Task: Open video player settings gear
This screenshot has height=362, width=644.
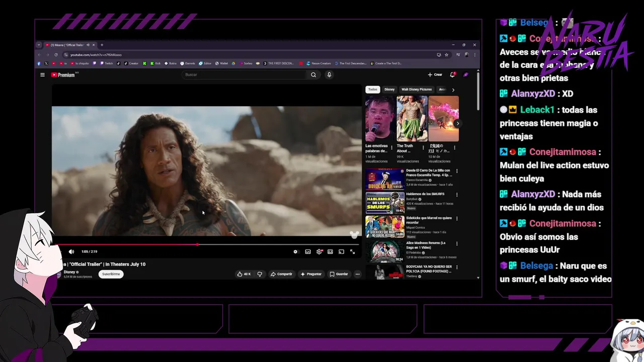Action: (x=319, y=251)
